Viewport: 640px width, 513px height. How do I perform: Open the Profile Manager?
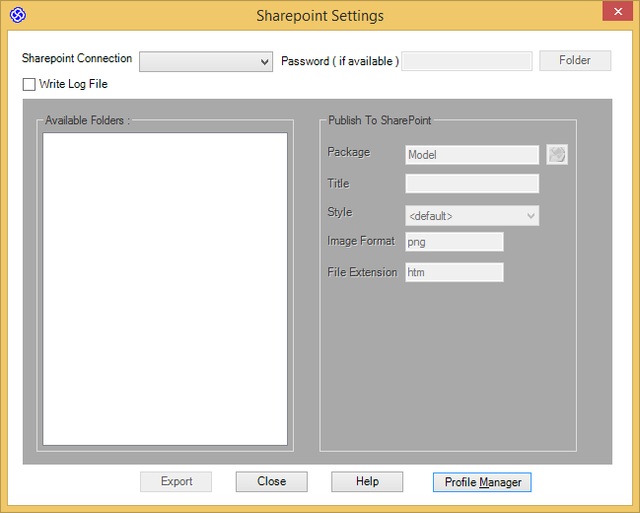pos(482,482)
